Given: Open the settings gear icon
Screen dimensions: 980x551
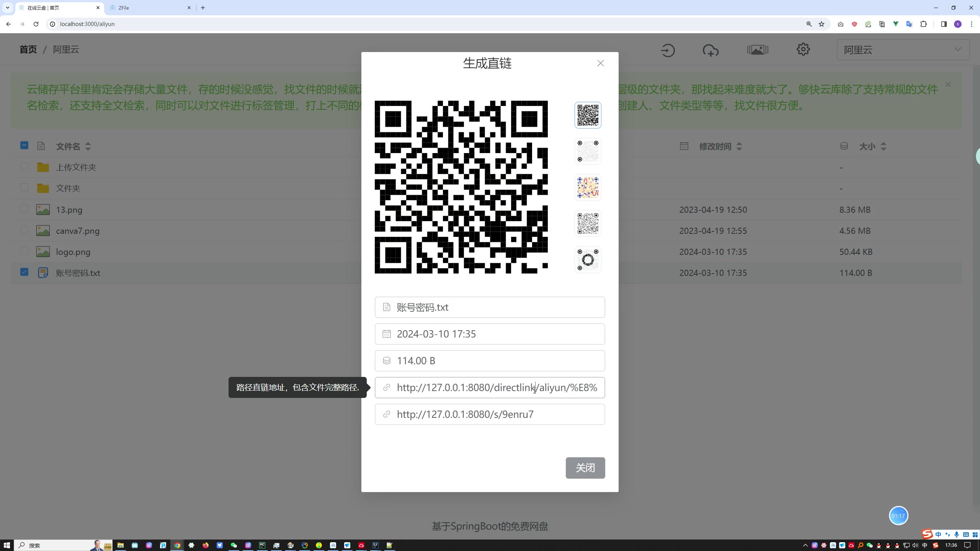Looking at the screenshot, I should pos(803,49).
